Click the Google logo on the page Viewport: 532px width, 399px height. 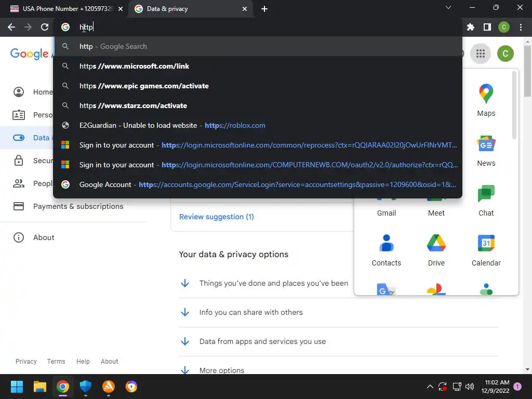(x=29, y=54)
